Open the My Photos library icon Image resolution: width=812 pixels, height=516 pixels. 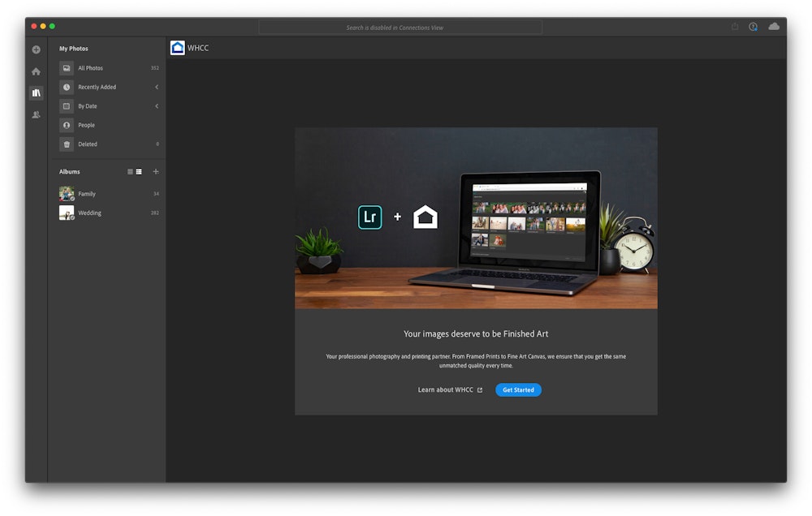(x=36, y=93)
